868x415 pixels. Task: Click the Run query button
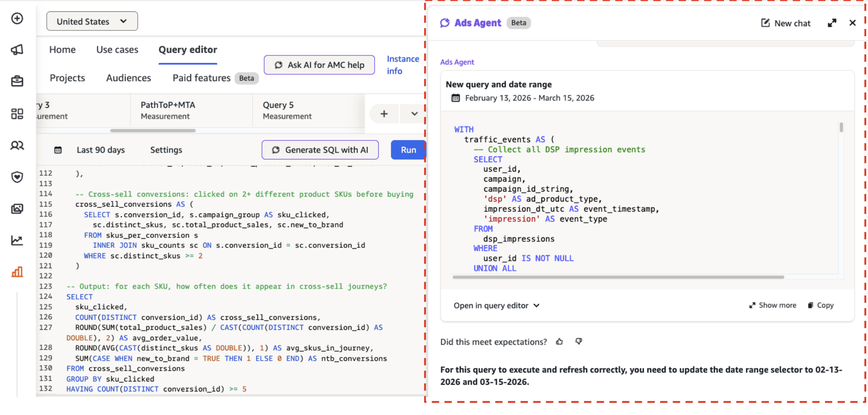[408, 150]
